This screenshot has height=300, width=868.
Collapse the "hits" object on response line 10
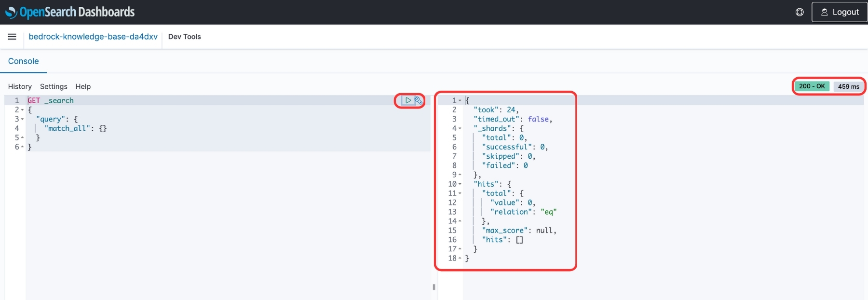coord(460,184)
